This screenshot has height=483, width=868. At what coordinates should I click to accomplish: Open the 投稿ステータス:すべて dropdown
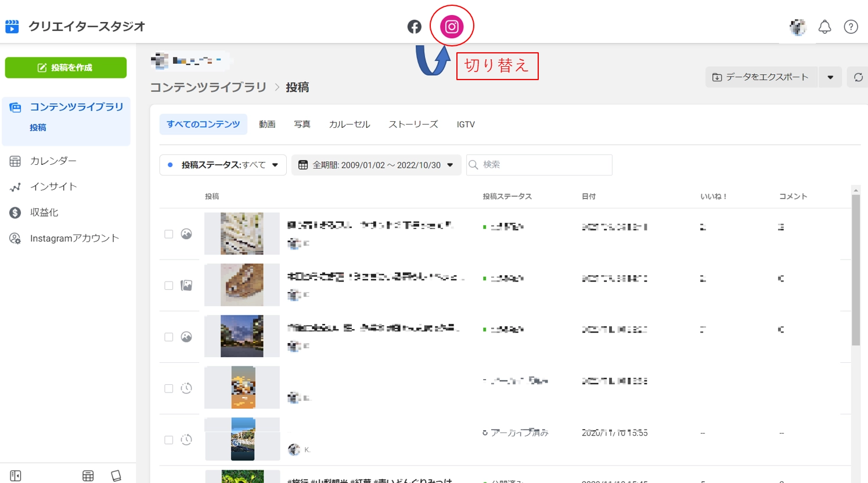click(x=223, y=165)
